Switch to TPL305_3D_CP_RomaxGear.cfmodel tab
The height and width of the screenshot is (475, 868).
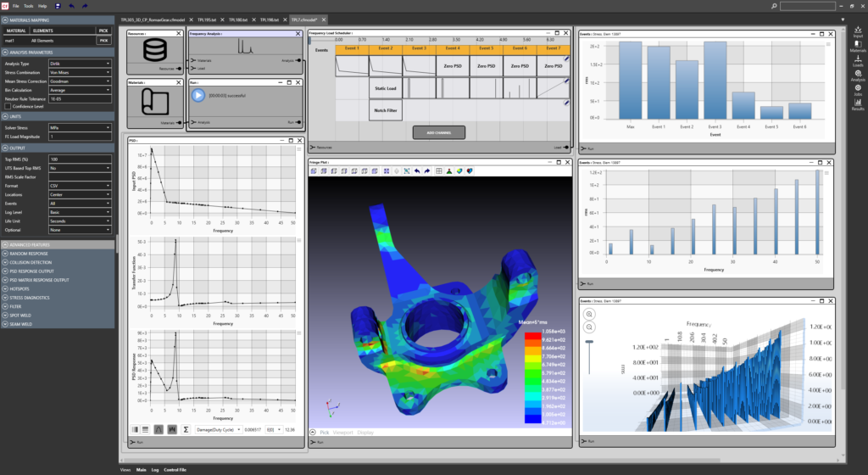click(x=153, y=20)
